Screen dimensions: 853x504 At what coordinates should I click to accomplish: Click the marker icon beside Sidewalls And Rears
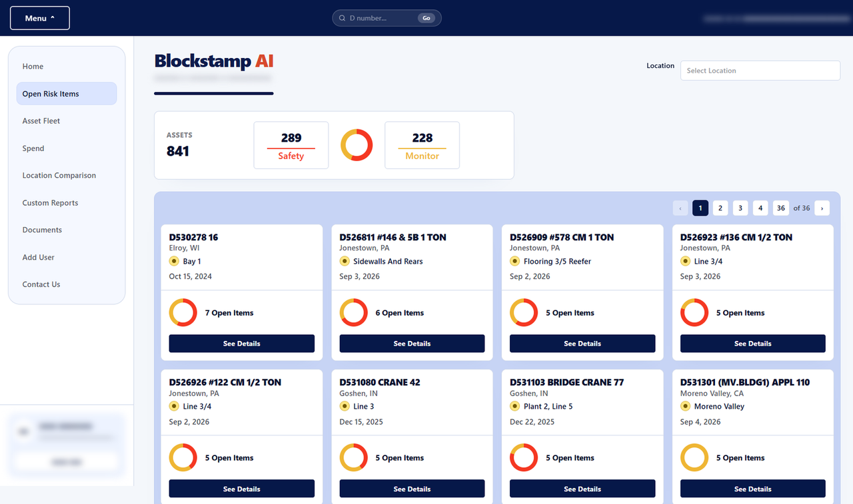point(345,262)
